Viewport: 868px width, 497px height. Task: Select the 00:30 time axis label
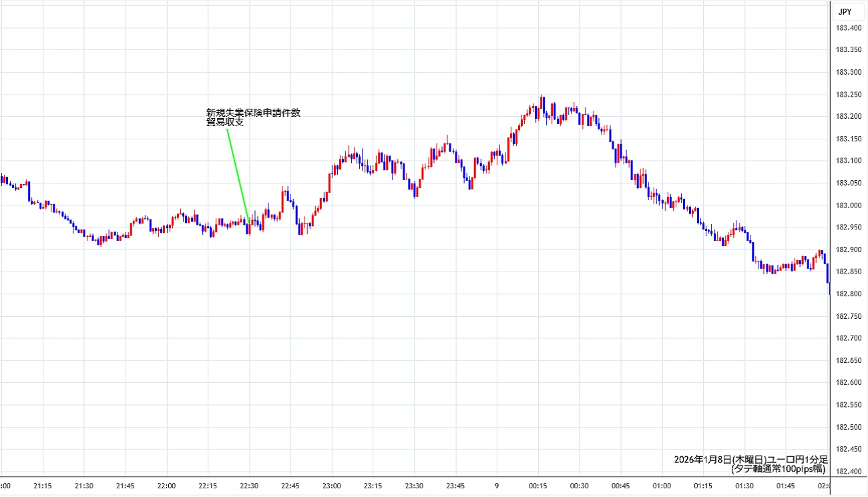click(x=579, y=485)
